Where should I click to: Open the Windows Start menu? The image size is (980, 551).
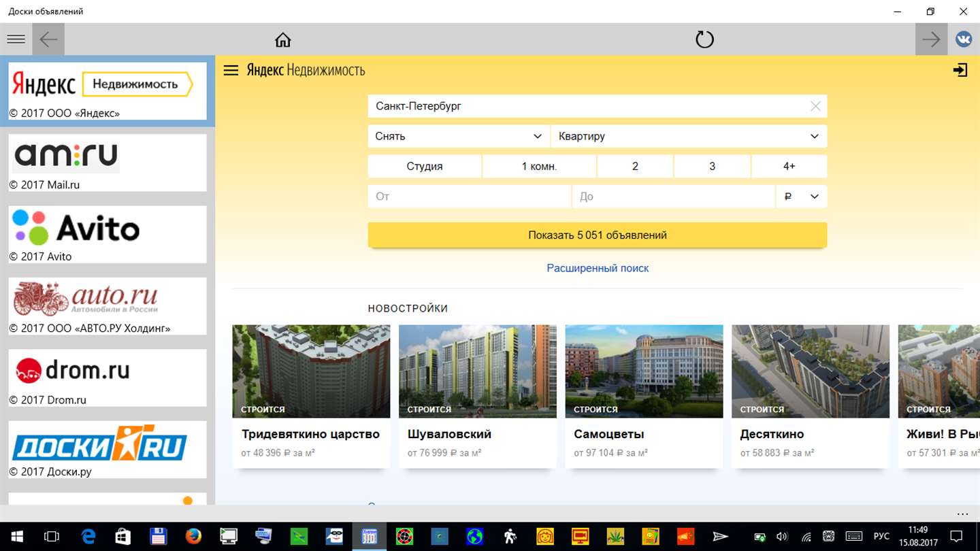click(x=16, y=537)
